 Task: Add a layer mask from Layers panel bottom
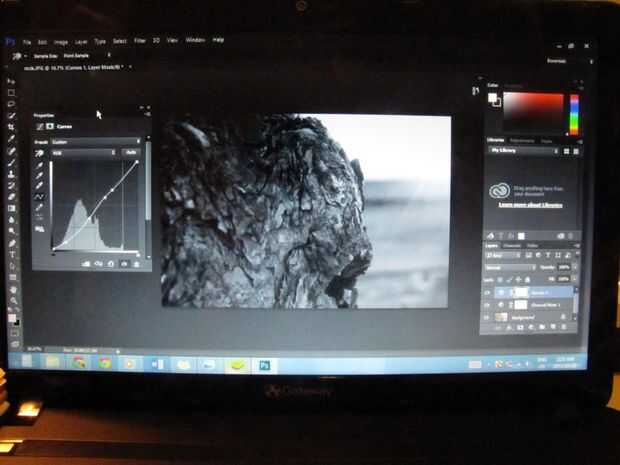520,327
